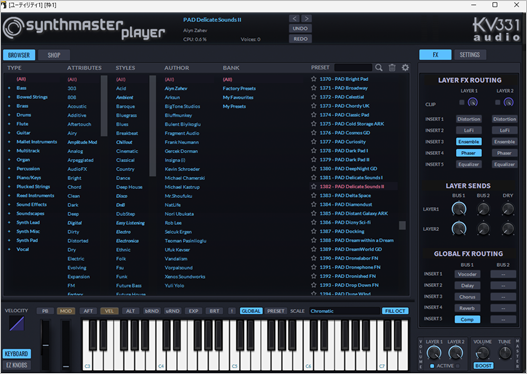Click the master Tune knob
This screenshot has height=374, width=527.
click(x=505, y=353)
